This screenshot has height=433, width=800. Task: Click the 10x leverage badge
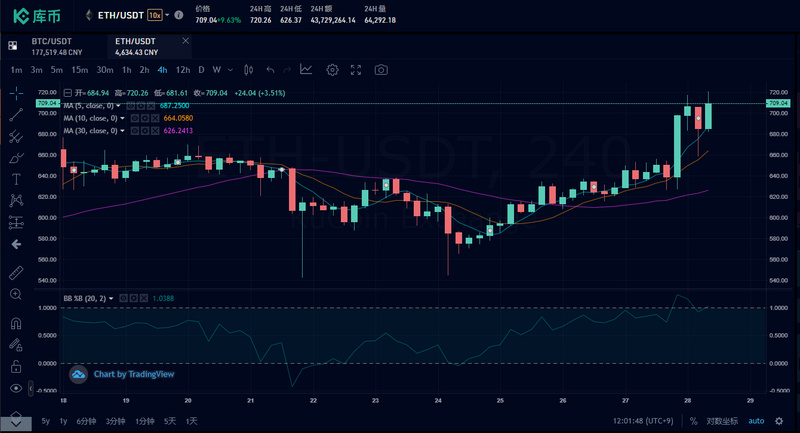pos(155,15)
